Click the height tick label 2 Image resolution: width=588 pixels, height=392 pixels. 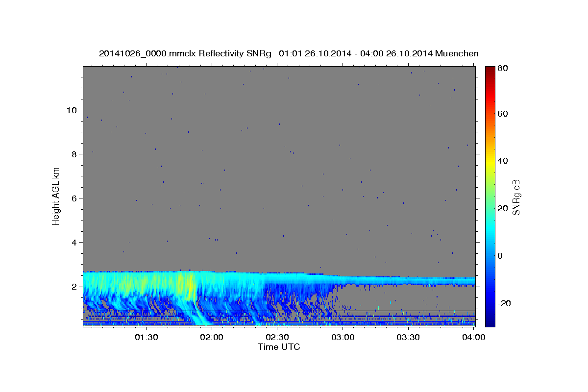[74, 286]
